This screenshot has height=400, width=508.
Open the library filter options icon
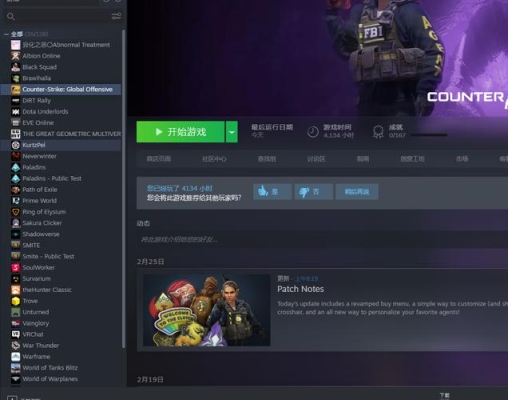(x=116, y=16)
